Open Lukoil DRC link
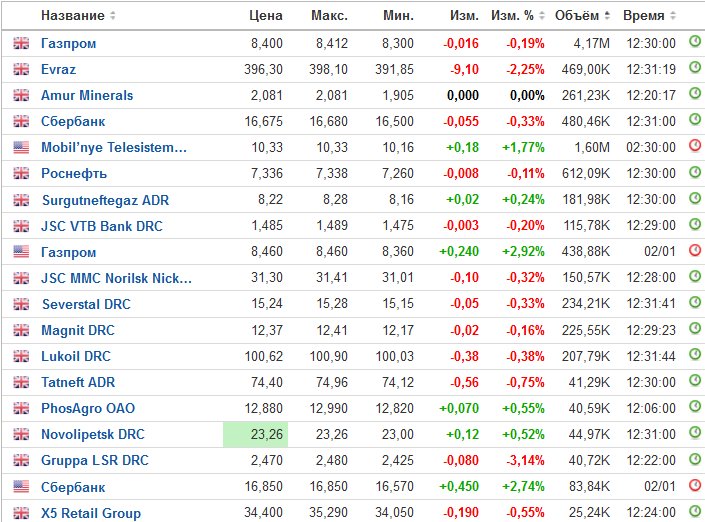The image size is (705, 522). pyautogui.click(x=76, y=356)
